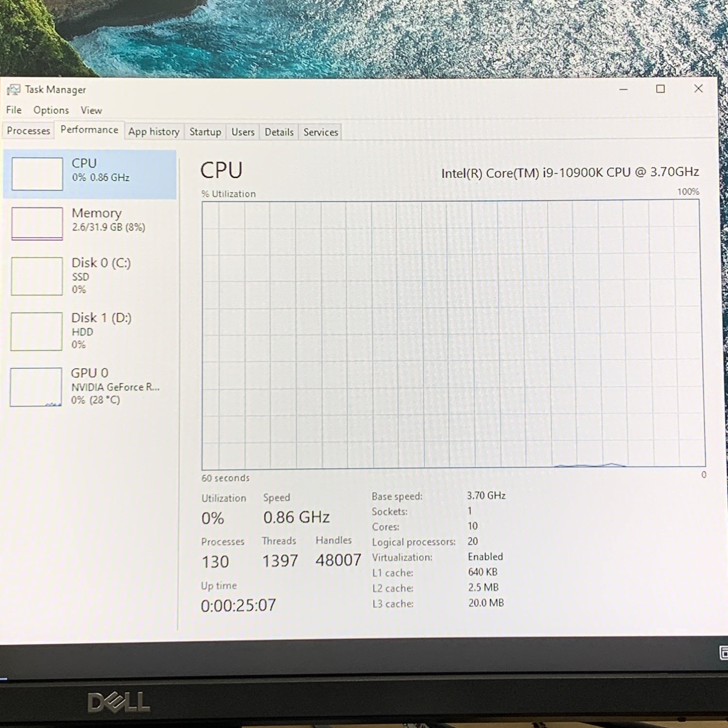Click the CPU utilization graph area

pyautogui.click(x=453, y=334)
